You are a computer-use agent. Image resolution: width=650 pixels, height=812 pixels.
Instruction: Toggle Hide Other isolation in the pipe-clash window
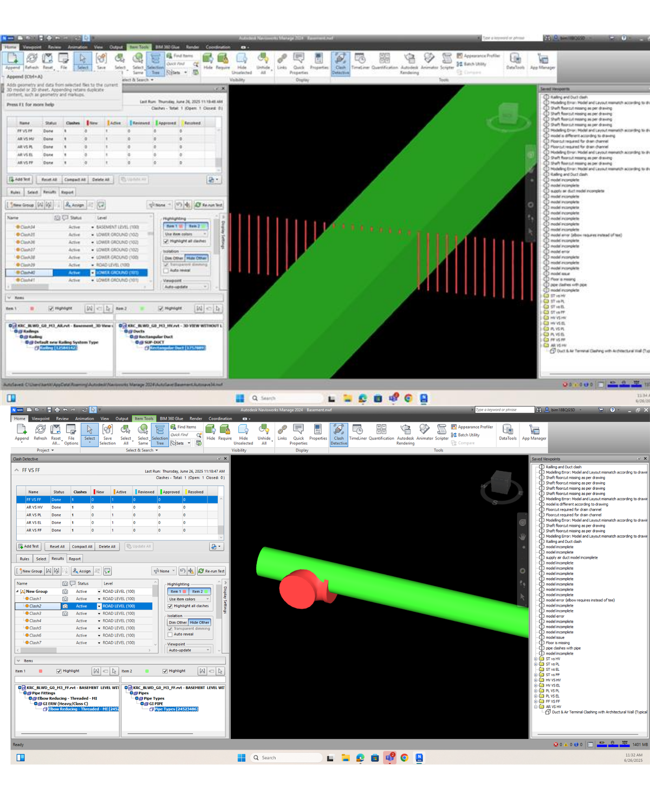[199, 623]
